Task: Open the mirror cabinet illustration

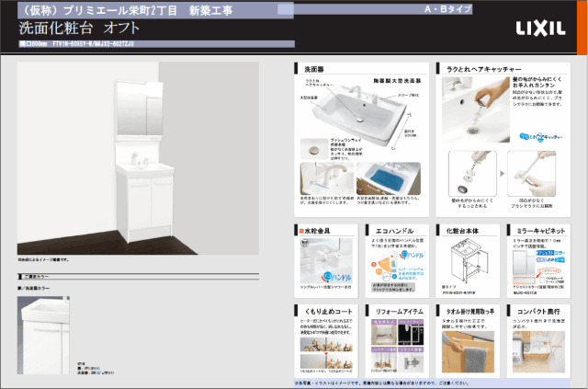Action: (525, 267)
